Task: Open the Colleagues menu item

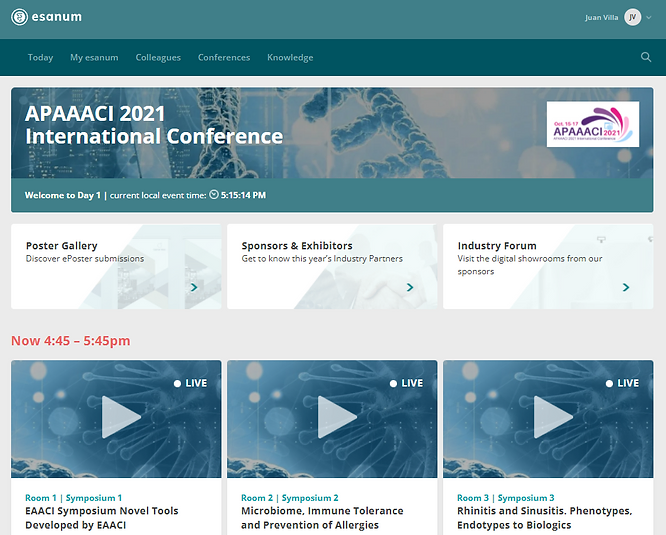Action: coord(158,57)
